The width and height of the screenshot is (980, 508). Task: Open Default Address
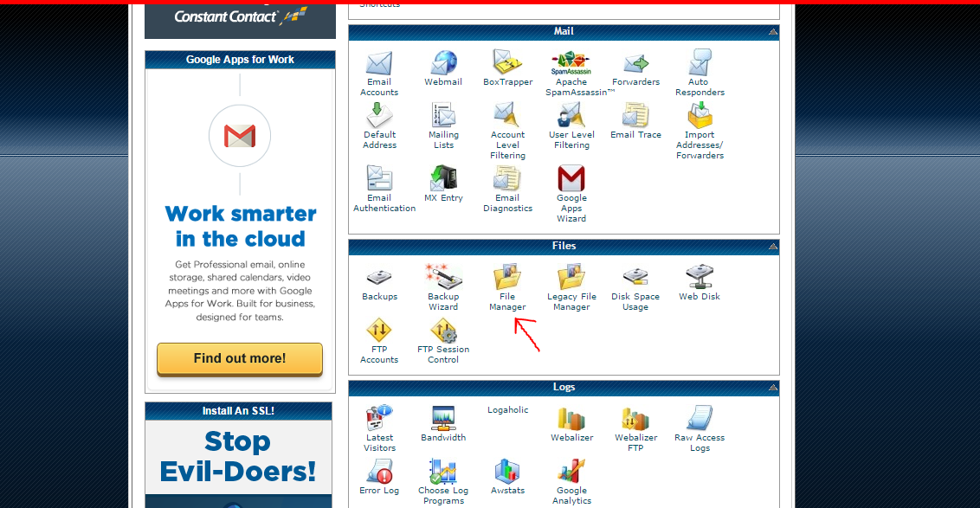pos(379,126)
